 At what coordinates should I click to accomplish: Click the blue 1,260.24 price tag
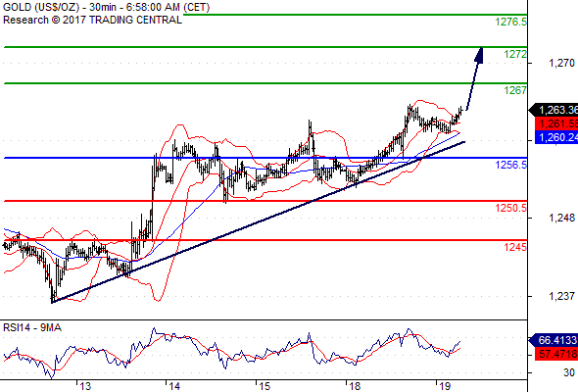[556, 137]
